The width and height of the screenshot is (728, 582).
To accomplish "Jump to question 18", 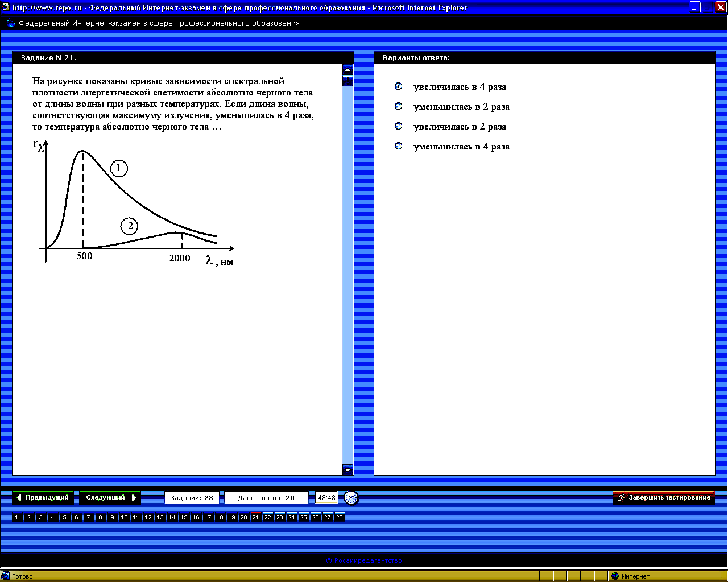I will point(220,517).
